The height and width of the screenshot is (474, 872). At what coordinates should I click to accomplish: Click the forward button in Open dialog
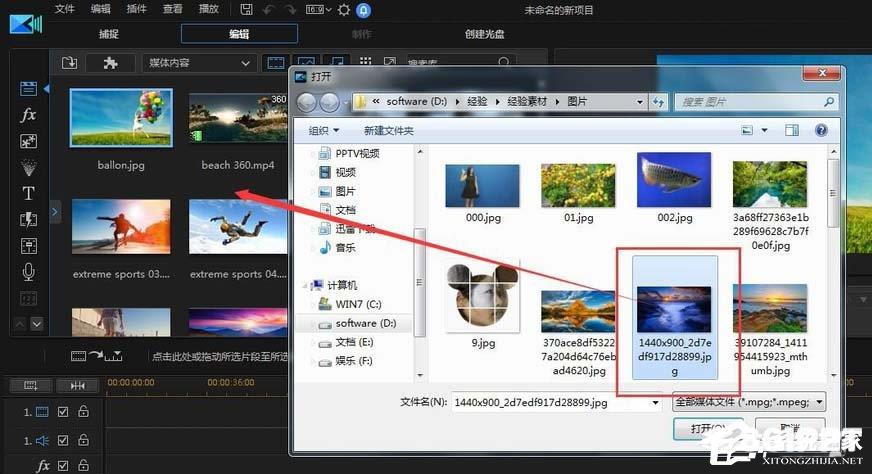pyautogui.click(x=329, y=102)
